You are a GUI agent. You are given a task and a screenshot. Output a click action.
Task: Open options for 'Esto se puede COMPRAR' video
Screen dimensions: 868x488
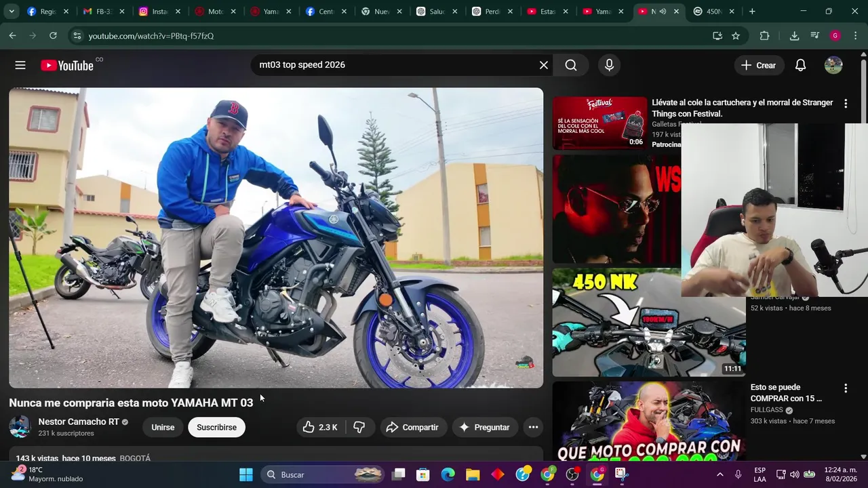coord(845,388)
